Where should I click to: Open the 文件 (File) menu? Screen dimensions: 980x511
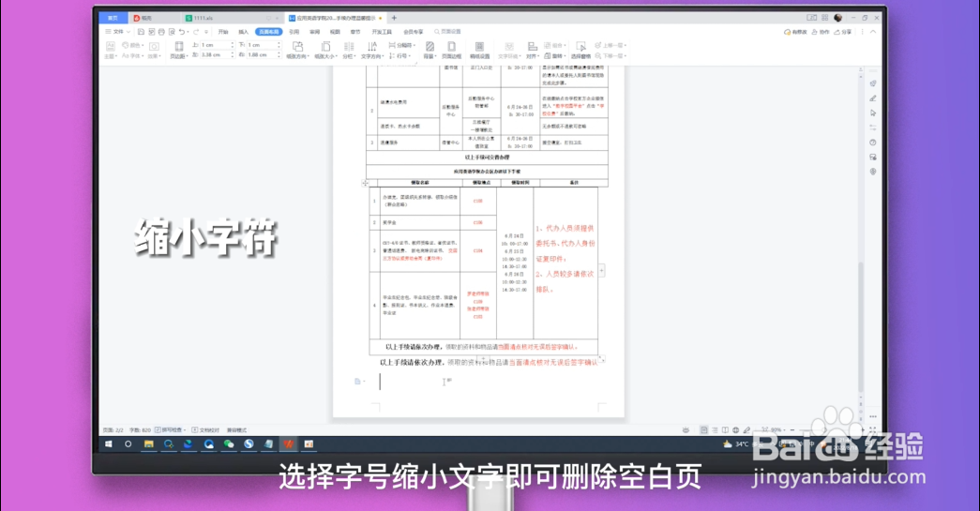[117, 32]
